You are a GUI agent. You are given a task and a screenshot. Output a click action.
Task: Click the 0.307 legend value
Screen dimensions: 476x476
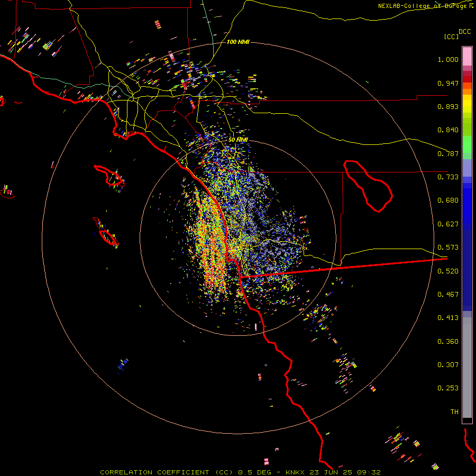[448, 364]
